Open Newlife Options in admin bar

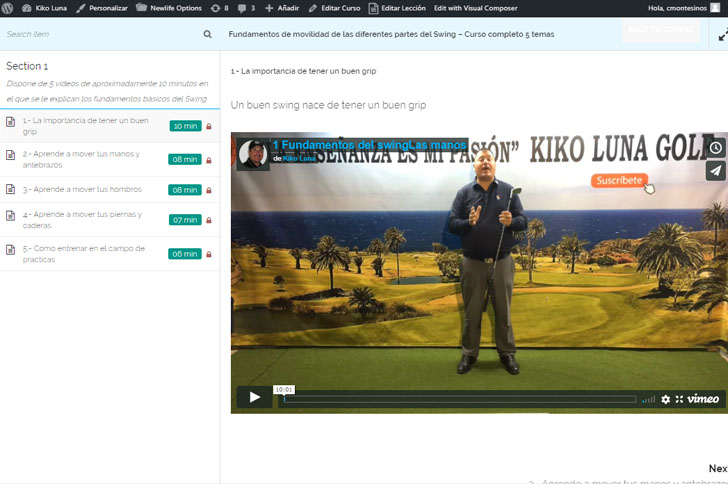pyautogui.click(x=169, y=8)
